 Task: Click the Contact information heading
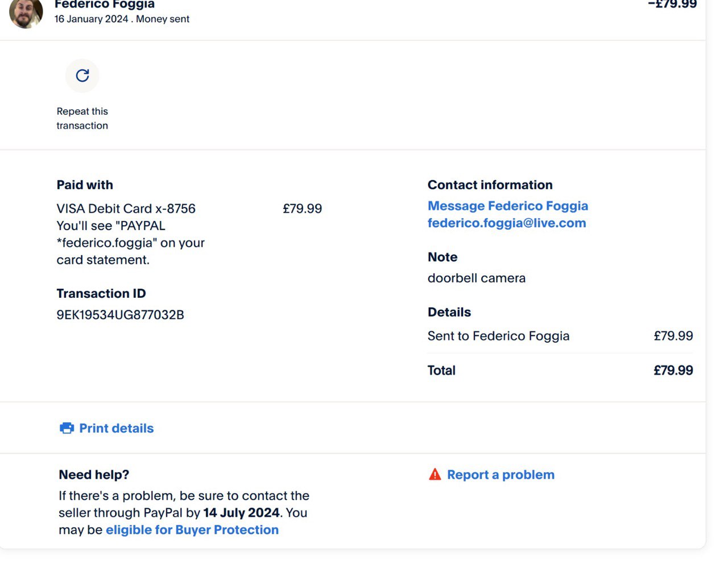490,185
